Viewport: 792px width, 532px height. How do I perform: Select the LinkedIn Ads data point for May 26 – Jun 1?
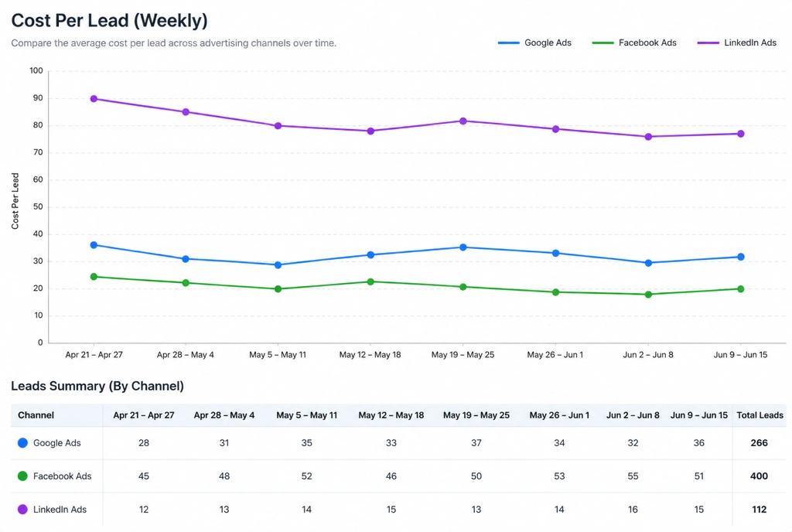555,129
